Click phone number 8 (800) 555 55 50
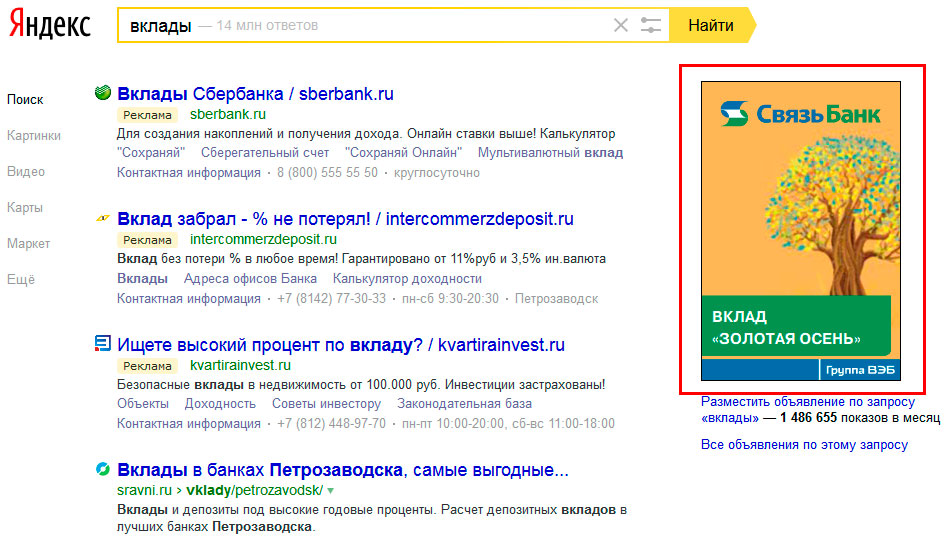Image resolution: width=951 pixels, height=540 pixels. click(x=328, y=173)
